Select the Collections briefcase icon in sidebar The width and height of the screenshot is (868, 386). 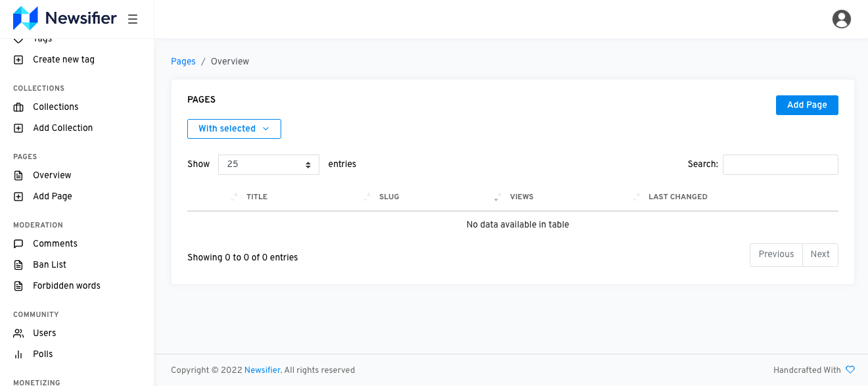18,107
